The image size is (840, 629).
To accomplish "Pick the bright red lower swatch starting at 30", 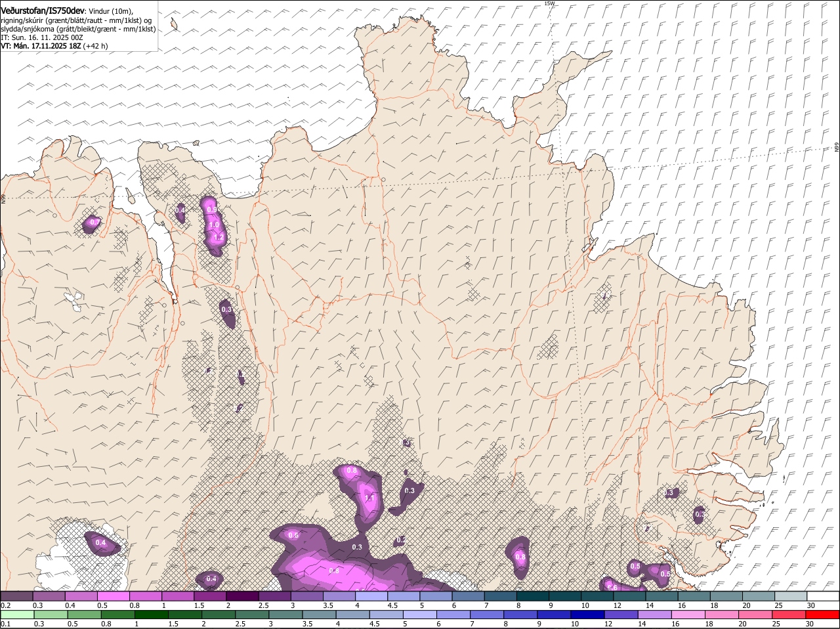I will coord(822,615).
